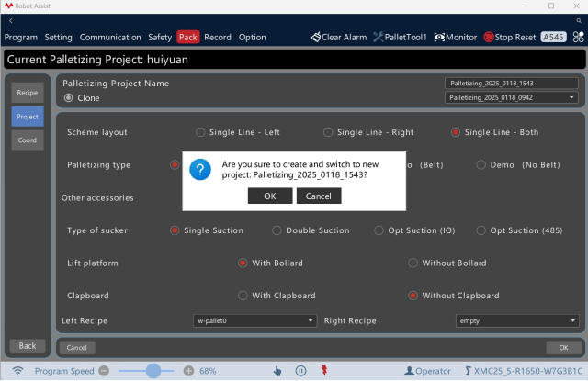Click the bottom-left Cancel button
Viewport: 588px width, 381px height.
[x=77, y=348]
